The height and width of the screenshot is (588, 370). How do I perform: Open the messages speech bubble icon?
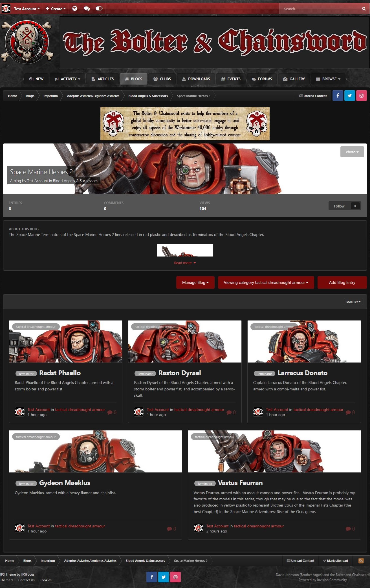coord(87,9)
